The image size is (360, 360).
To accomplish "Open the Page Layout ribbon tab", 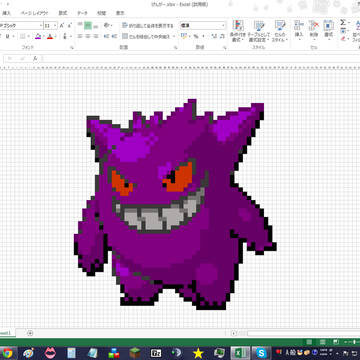I will [34, 13].
